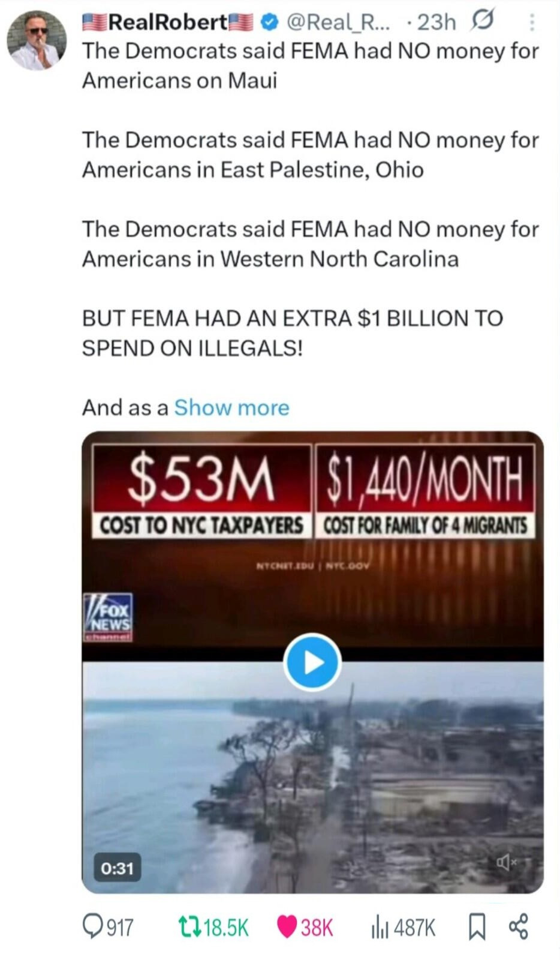Play the embedded Fox News video

point(312,662)
